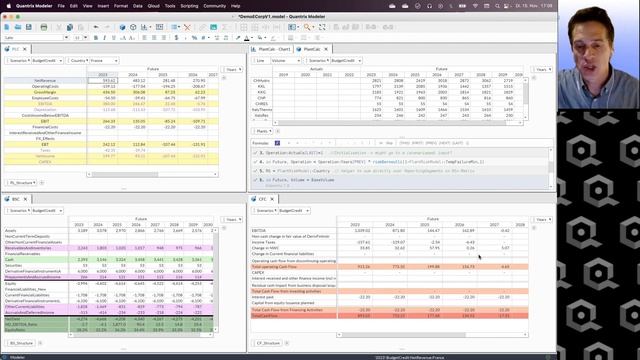
Task: Click the align left icon
Action: tap(144, 38)
